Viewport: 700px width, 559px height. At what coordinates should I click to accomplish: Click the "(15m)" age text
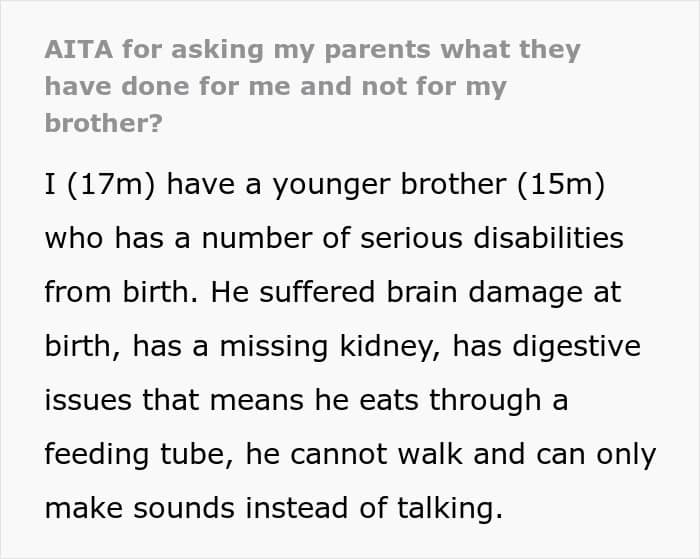(x=561, y=184)
